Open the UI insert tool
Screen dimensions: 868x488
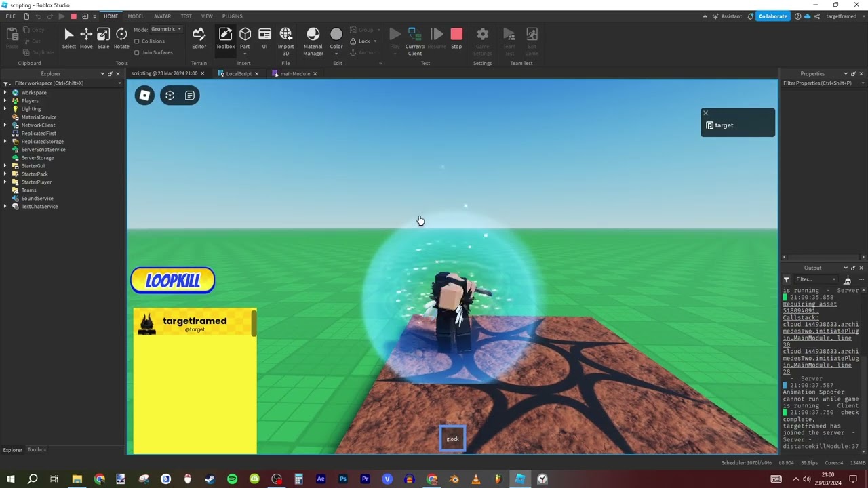pyautogui.click(x=264, y=38)
